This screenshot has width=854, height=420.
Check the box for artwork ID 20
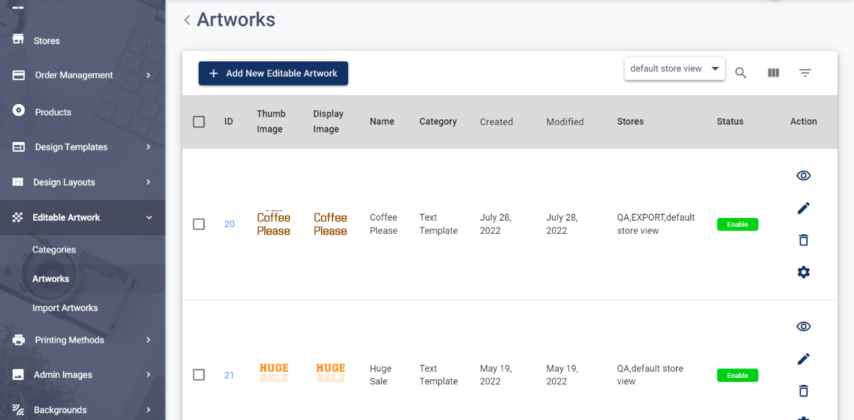coord(199,224)
